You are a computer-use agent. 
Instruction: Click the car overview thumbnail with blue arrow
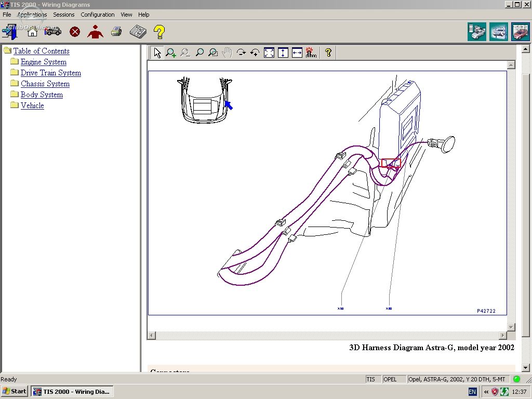[x=205, y=100]
